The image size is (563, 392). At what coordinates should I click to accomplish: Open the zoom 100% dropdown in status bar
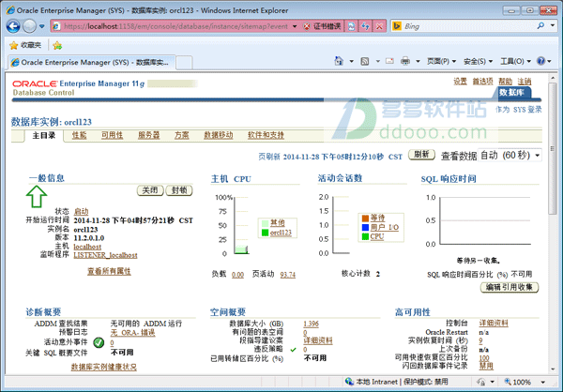tap(543, 382)
